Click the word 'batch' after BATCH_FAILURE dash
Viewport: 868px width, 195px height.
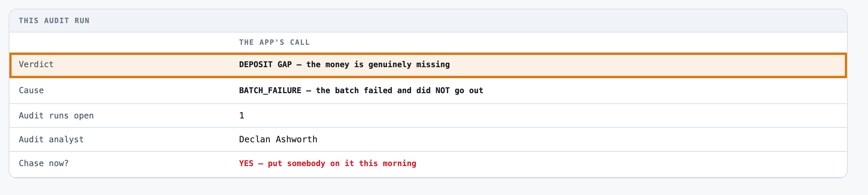(346, 90)
